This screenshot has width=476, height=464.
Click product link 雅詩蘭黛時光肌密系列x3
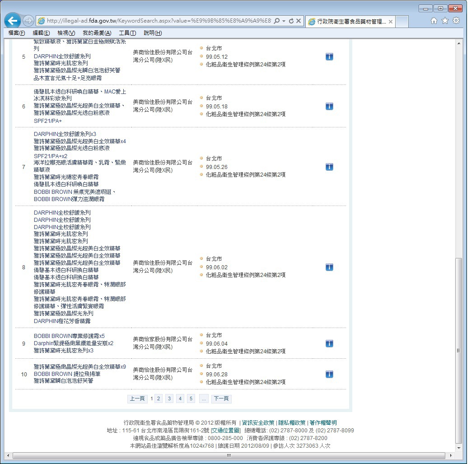[x=64, y=351]
